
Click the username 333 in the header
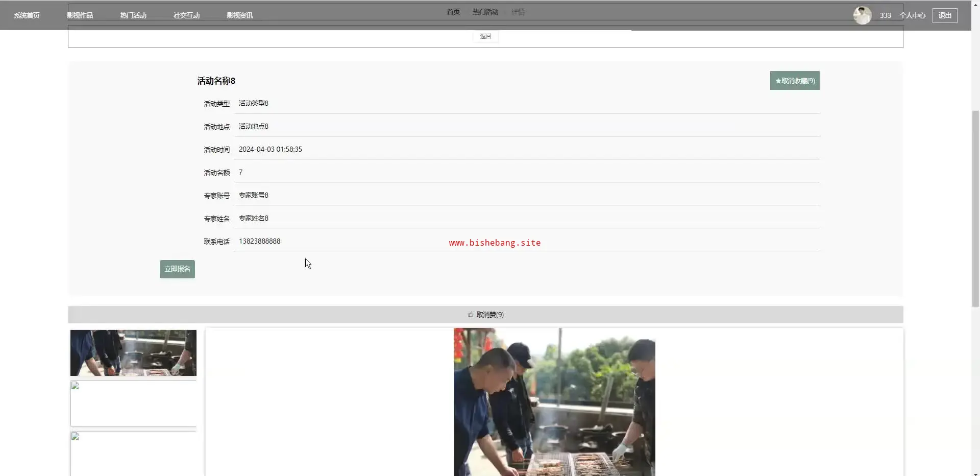coord(886,15)
